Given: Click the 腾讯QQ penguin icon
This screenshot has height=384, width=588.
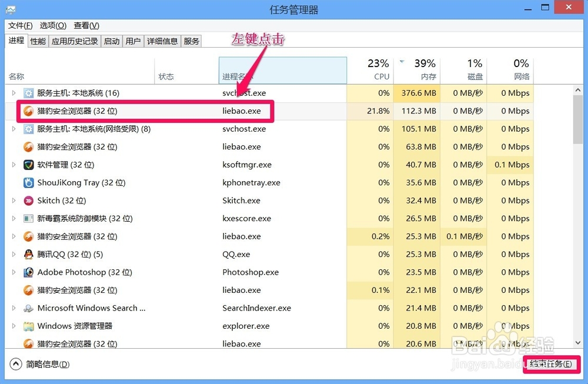Looking at the screenshot, I should [x=28, y=254].
